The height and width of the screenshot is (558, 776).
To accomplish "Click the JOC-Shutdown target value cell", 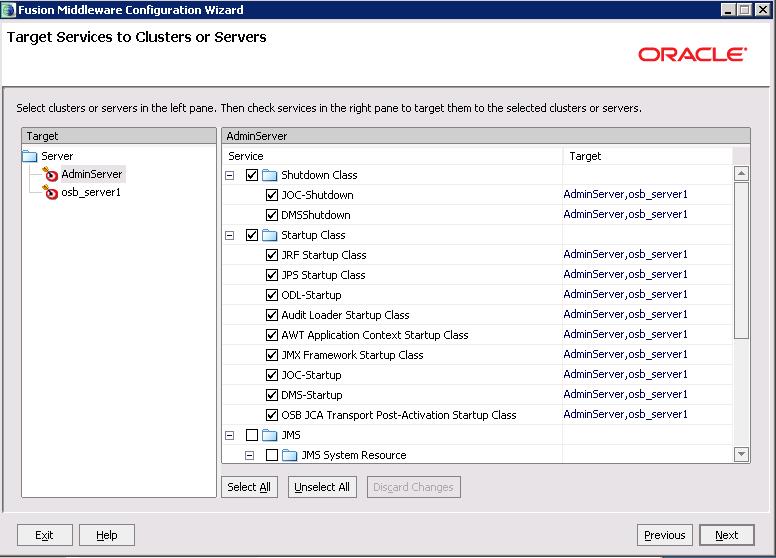I will (647, 195).
